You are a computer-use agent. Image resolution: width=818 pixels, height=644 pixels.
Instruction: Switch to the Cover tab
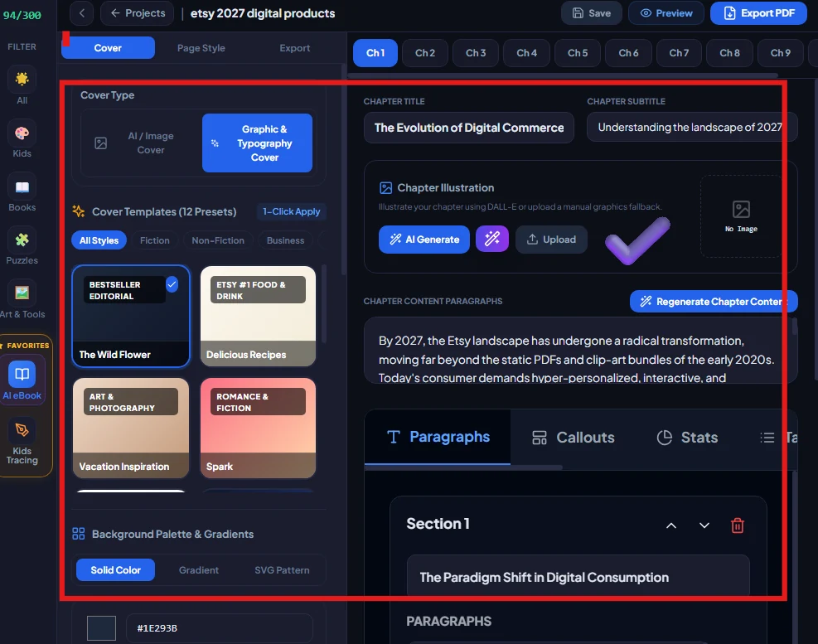click(x=108, y=47)
